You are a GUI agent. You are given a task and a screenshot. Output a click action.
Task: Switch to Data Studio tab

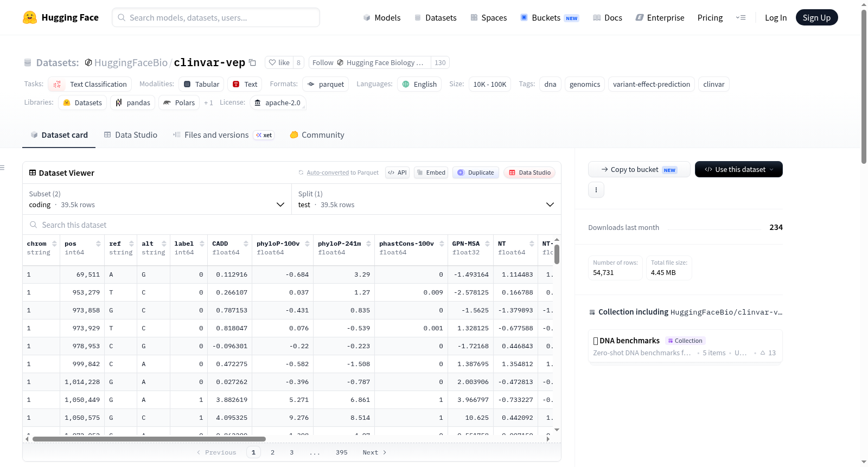point(131,135)
